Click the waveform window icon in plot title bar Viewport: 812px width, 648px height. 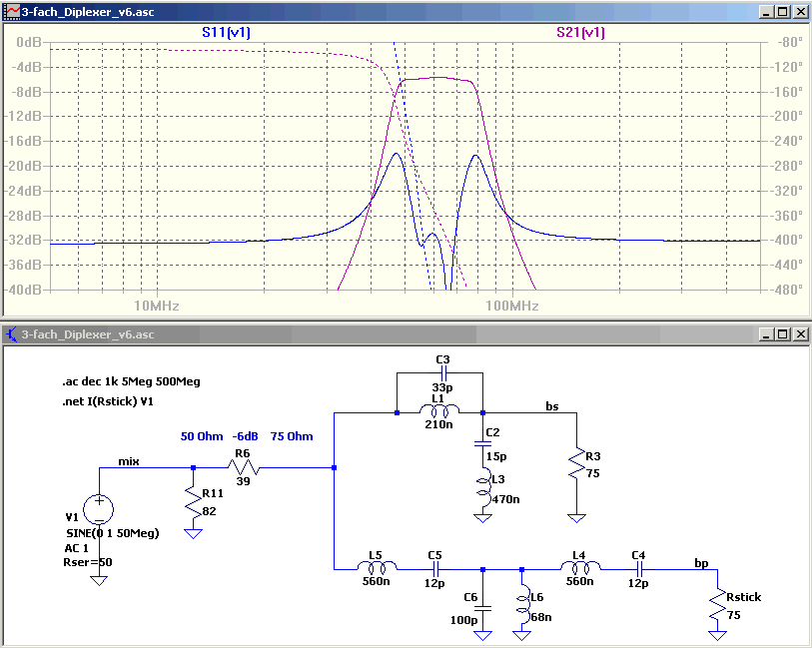click(11, 12)
